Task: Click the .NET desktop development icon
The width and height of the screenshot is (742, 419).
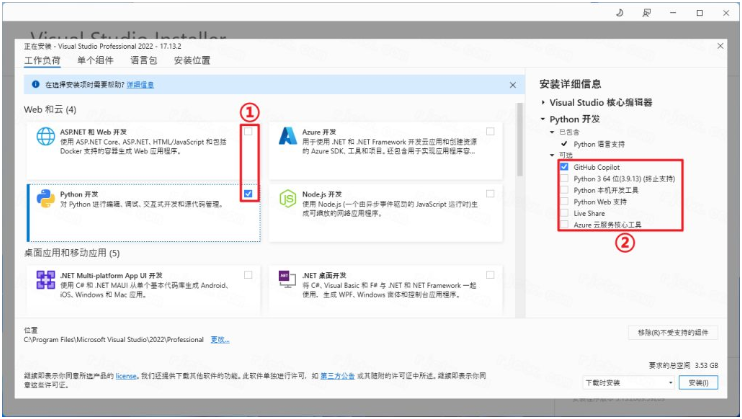Action: [287, 279]
